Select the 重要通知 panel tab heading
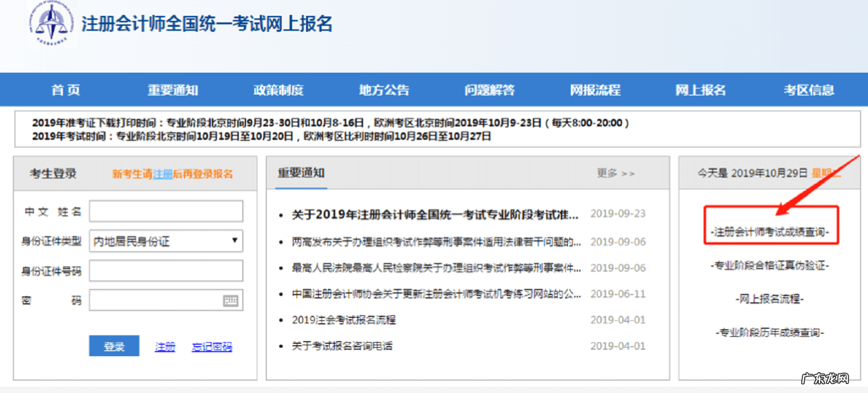Screen dimensions: 868x393 [301, 173]
